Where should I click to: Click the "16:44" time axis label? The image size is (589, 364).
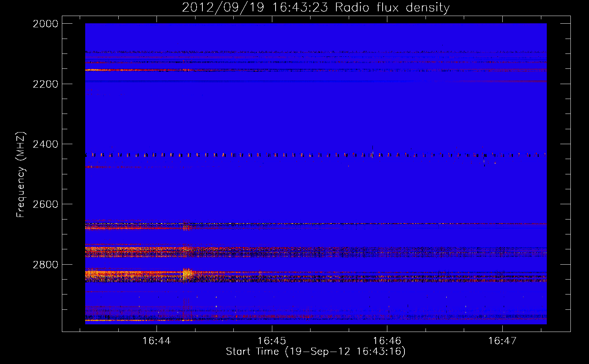pyautogui.click(x=157, y=341)
